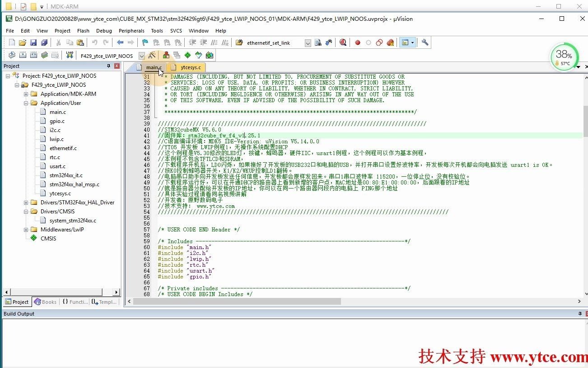Save all open files
Image resolution: width=588 pixels, height=368 pixels.
tap(44, 42)
